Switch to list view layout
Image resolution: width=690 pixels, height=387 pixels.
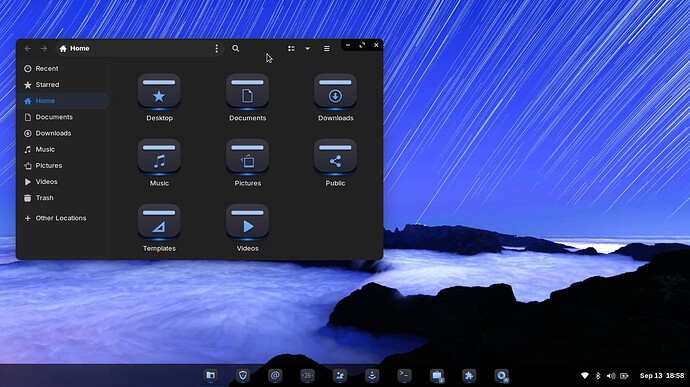click(x=291, y=48)
